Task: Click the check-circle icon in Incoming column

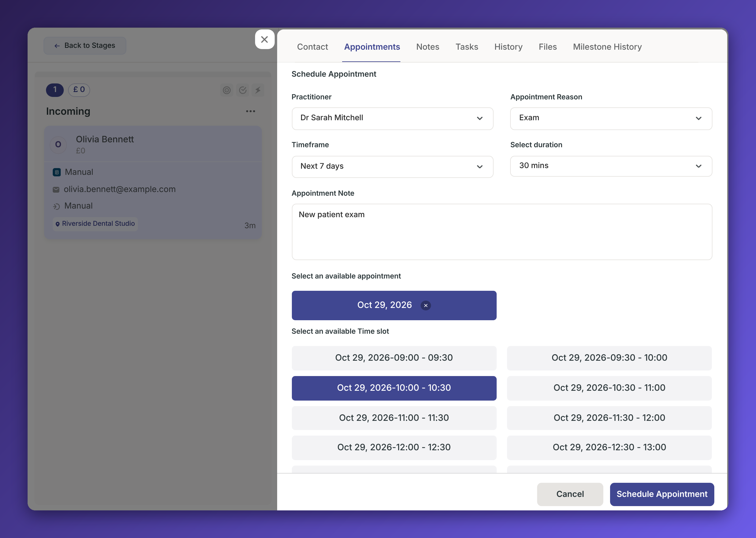Action: tap(243, 90)
